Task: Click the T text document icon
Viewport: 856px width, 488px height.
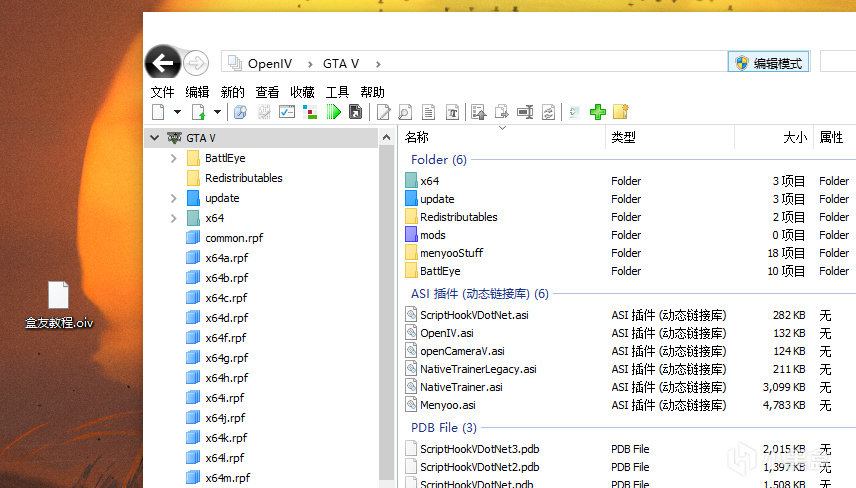Action: tap(452, 112)
